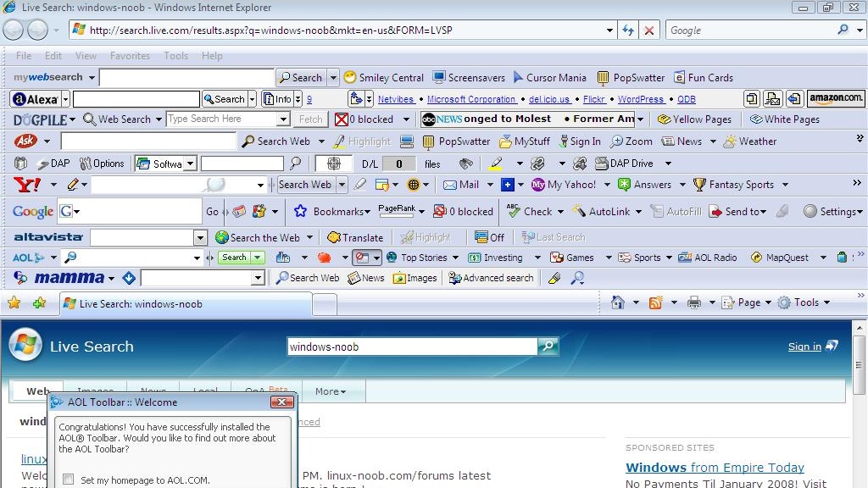Click the Yellow Pages toolbar icon
Viewport: 868px width, 488px height.
point(665,119)
